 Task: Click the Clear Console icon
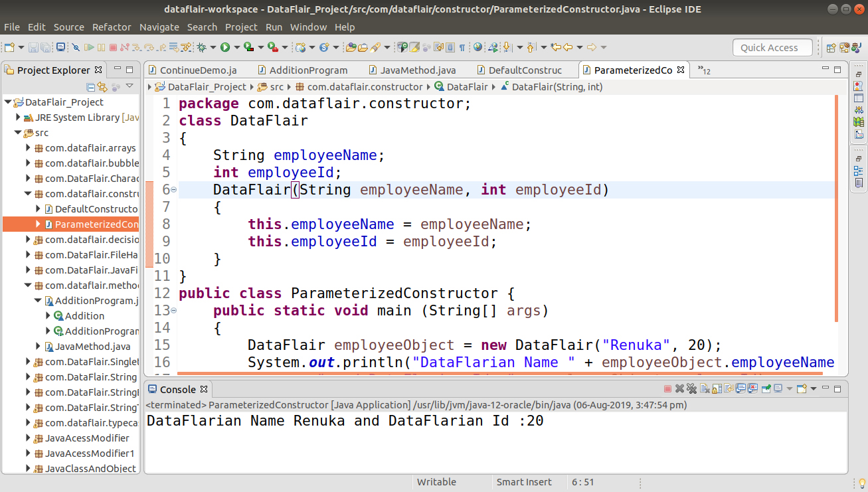[x=705, y=390]
